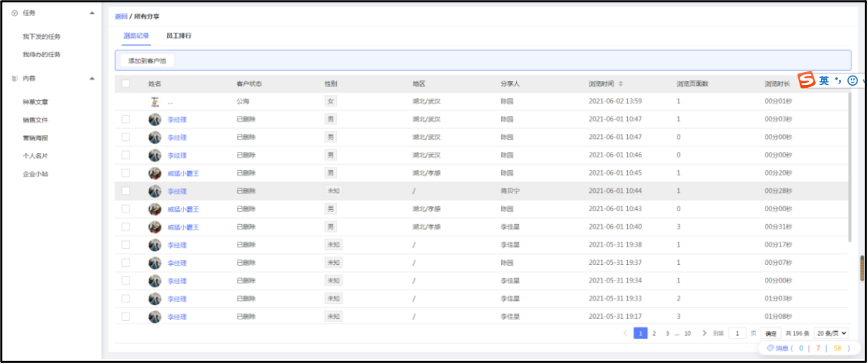Click 李经理 avatar in the 19:17 row

(155, 317)
